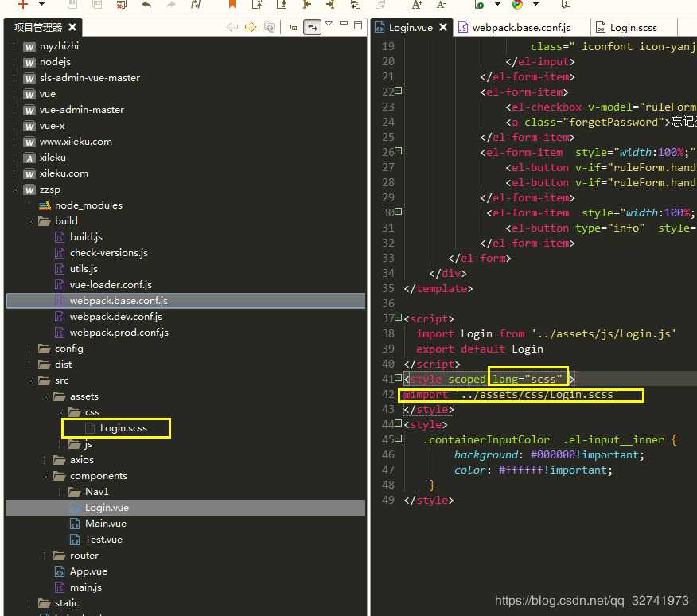
Task: Open the dropdown arrow next to the Chrome icon
Action: 535,4
